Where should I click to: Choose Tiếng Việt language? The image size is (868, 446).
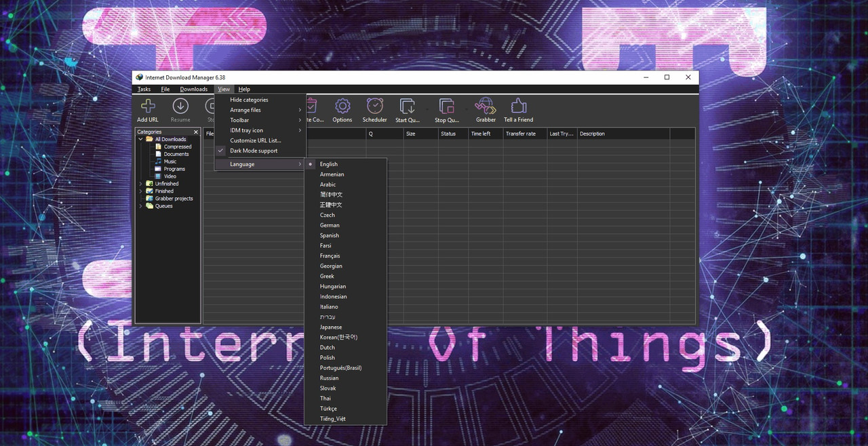(x=333, y=418)
